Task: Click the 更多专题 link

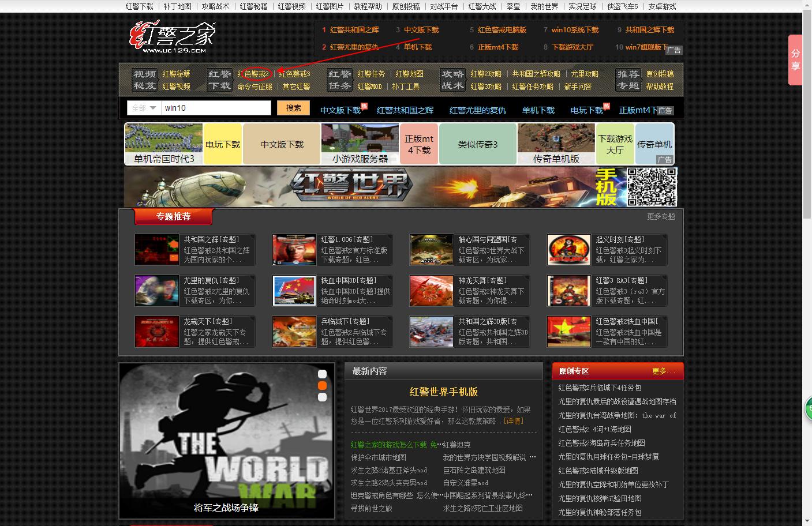Action: [661, 216]
